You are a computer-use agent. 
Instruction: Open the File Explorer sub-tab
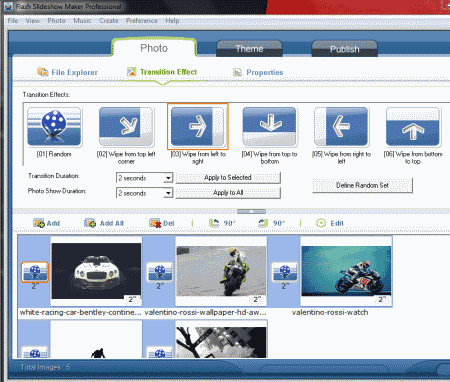point(67,72)
